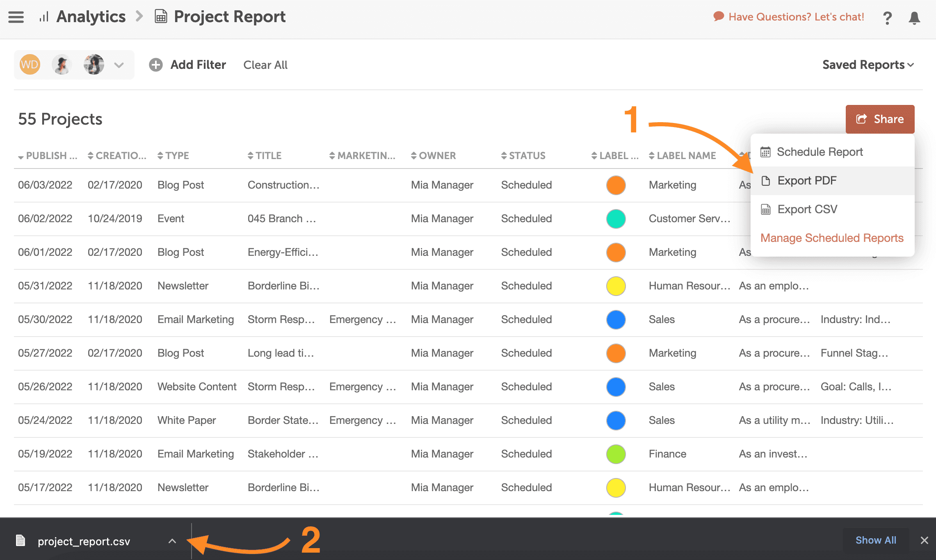The width and height of the screenshot is (936, 560).
Task: Choose Export CSV from Share menu
Action: pos(833,209)
